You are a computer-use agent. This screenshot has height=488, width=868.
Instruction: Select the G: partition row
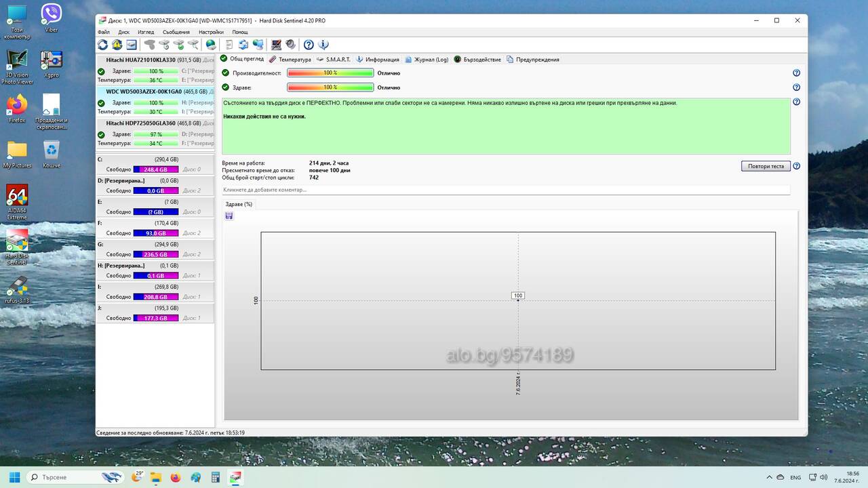click(155, 249)
